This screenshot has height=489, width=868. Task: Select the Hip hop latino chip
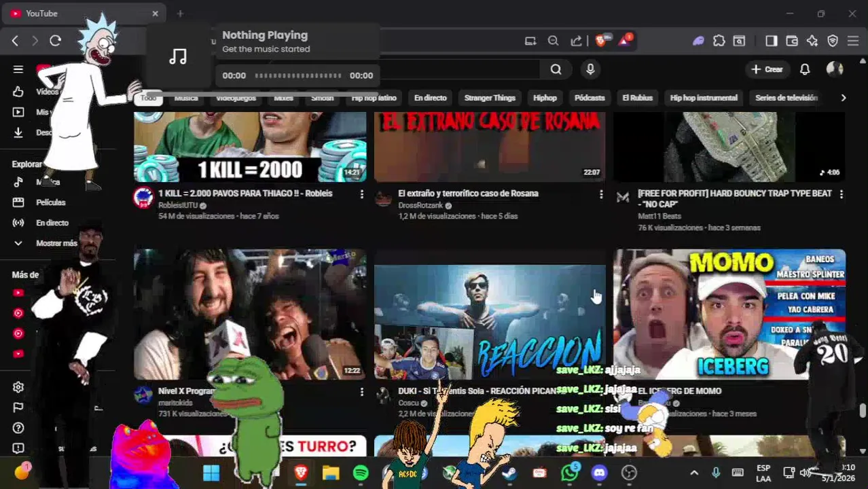pos(374,98)
